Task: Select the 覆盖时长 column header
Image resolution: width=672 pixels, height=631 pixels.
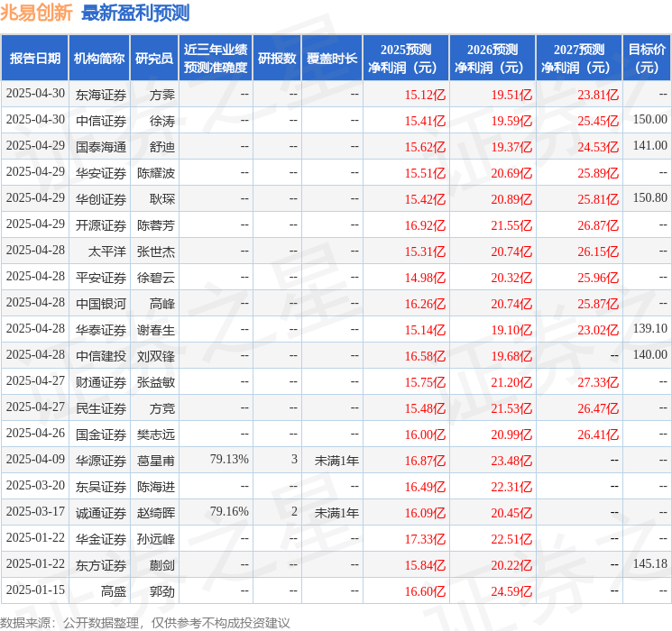Action: click(x=332, y=59)
